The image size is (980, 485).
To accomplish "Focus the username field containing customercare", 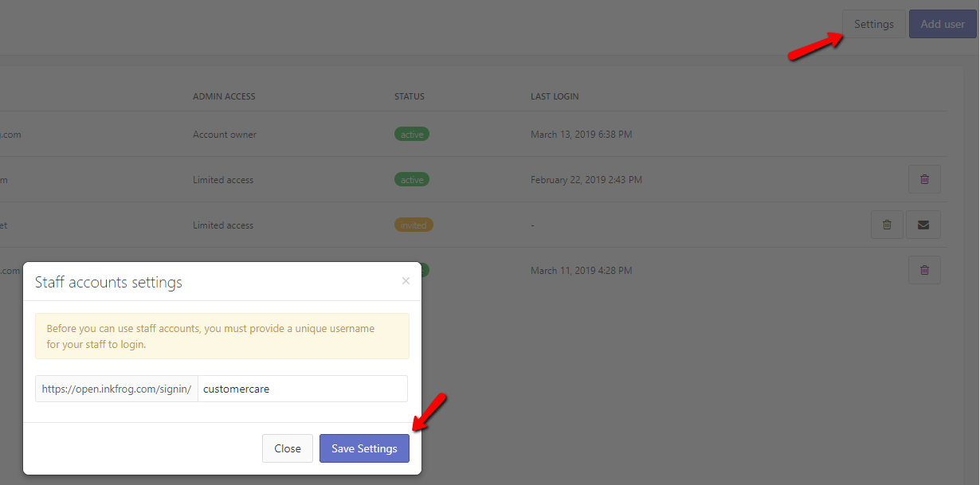I will (x=303, y=389).
